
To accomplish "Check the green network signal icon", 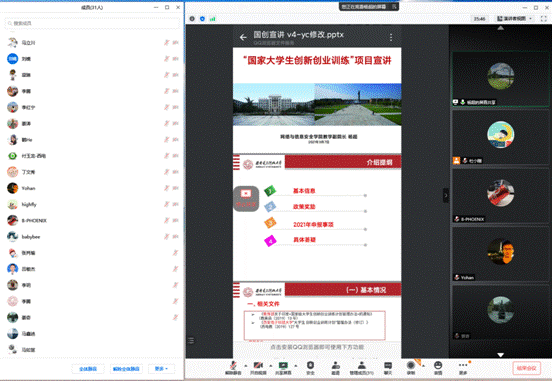I will tap(212, 19).
